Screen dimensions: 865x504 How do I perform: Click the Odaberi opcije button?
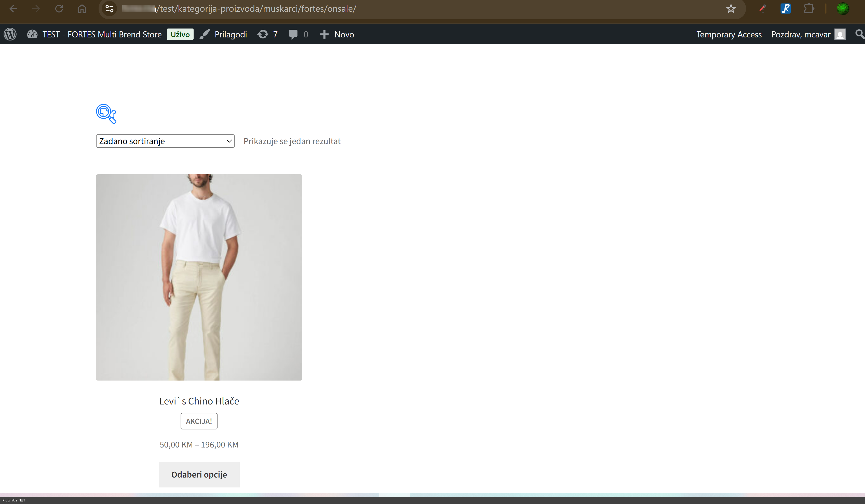pos(199,474)
